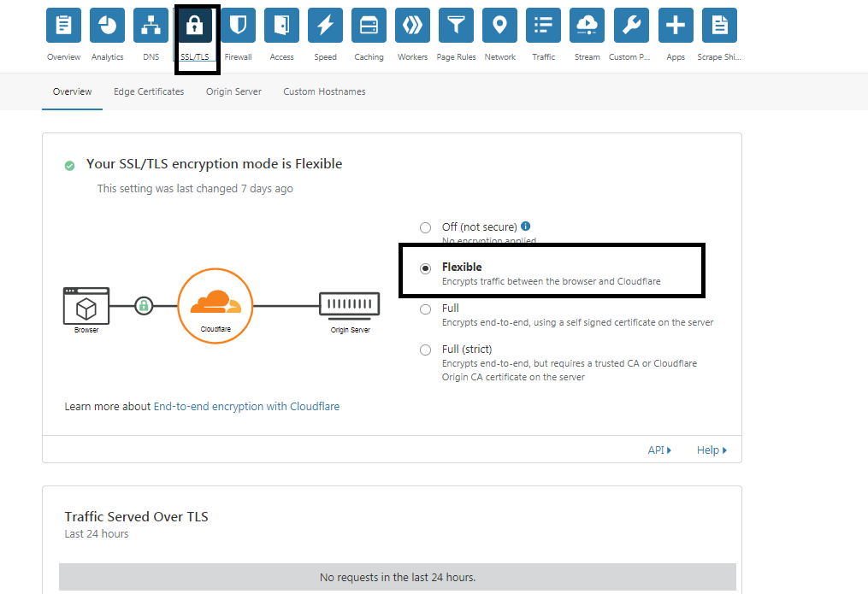Open the Caching drive icon
The height and width of the screenshot is (594, 868).
369,26
